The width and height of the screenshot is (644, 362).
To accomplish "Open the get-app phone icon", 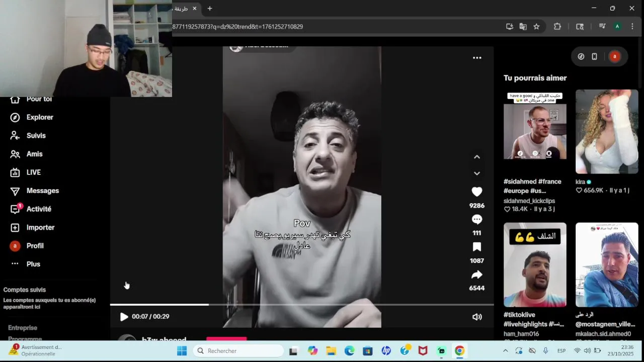I will pos(594,57).
